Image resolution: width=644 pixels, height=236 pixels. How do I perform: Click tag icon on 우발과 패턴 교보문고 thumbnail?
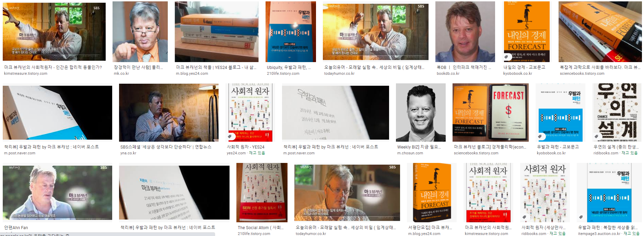(x=540, y=137)
